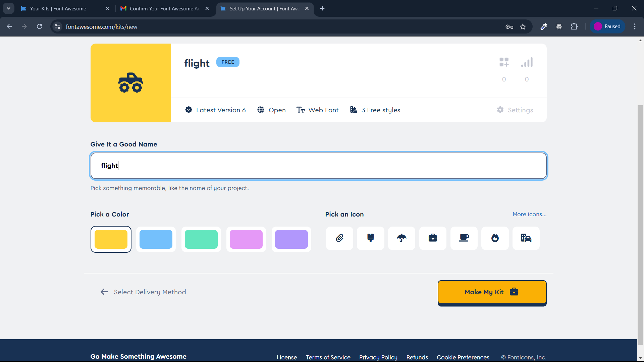
Task: Select the blue color swatch
Action: [156, 239]
